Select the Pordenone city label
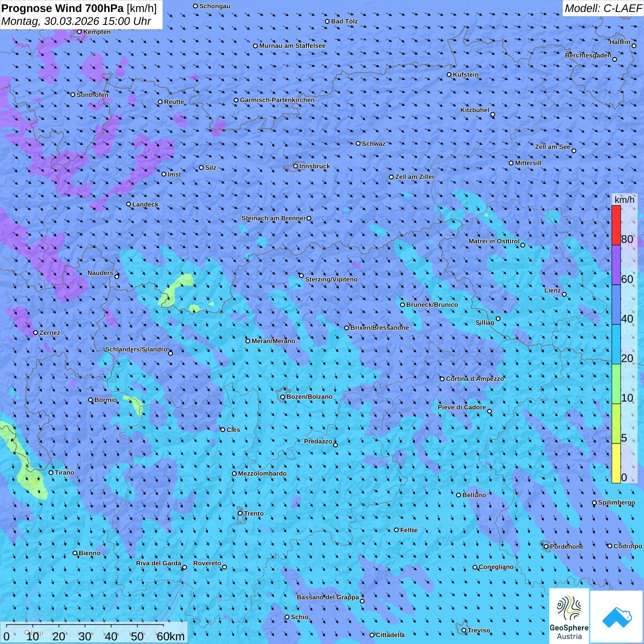This screenshot has width=644, height=644. click(x=567, y=546)
